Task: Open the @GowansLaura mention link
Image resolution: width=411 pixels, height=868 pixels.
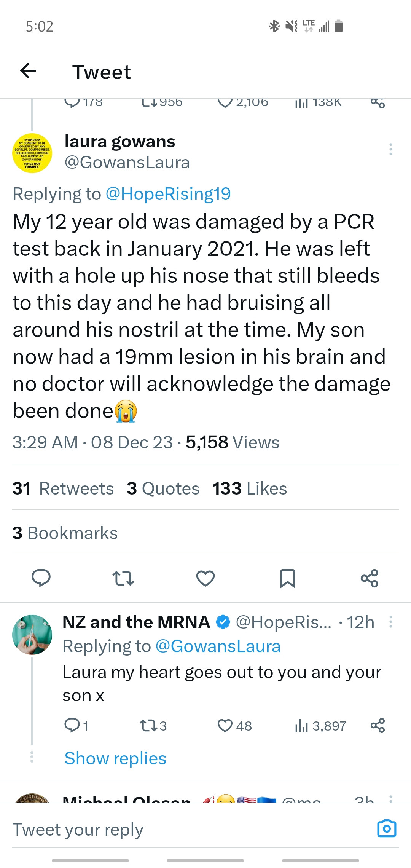Action: point(218,646)
